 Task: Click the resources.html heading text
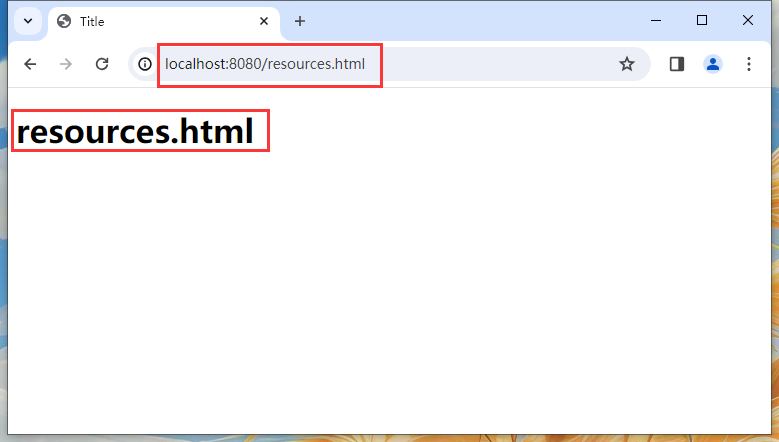pyautogui.click(x=135, y=131)
